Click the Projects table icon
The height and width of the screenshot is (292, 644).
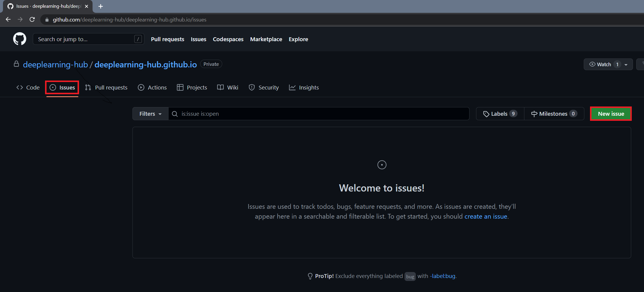coord(180,87)
